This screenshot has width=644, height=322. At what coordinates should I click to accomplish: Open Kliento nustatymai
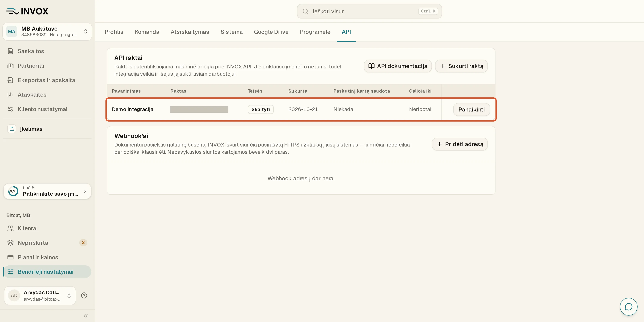pos(47,109)
